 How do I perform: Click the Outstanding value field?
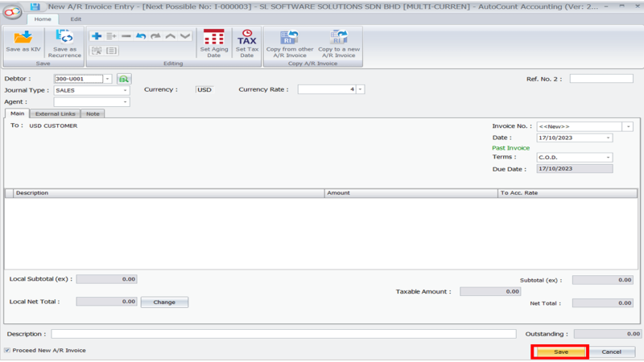coord(608,334)
